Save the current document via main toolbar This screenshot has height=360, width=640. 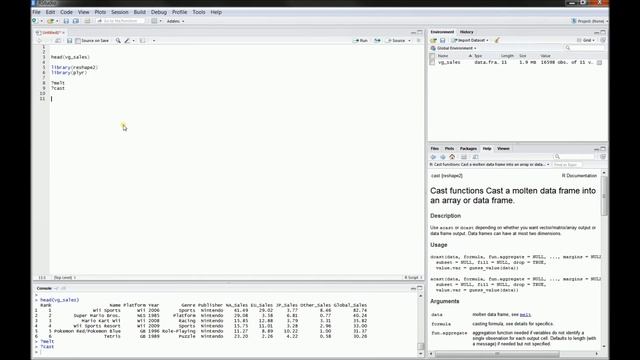tap(66, 21)
